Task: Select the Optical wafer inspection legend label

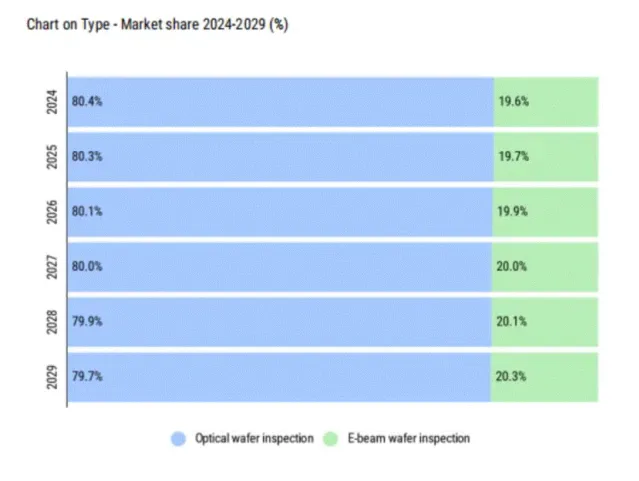Action: (x=254, y=438)
